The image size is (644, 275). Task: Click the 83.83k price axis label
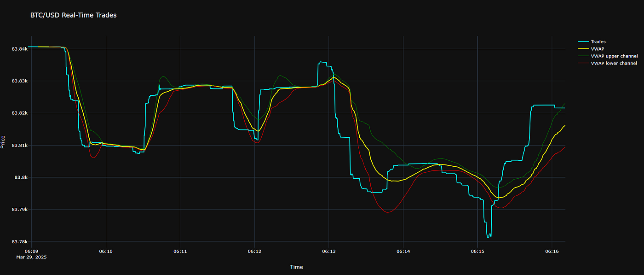[x=20, y=81]
